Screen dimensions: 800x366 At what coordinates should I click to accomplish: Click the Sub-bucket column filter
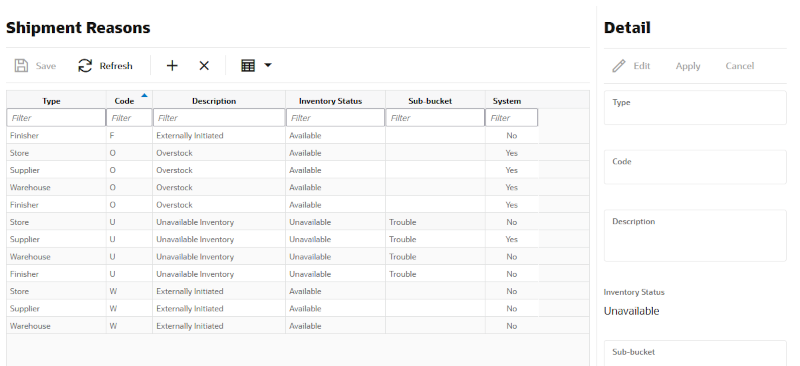point(435,118)
